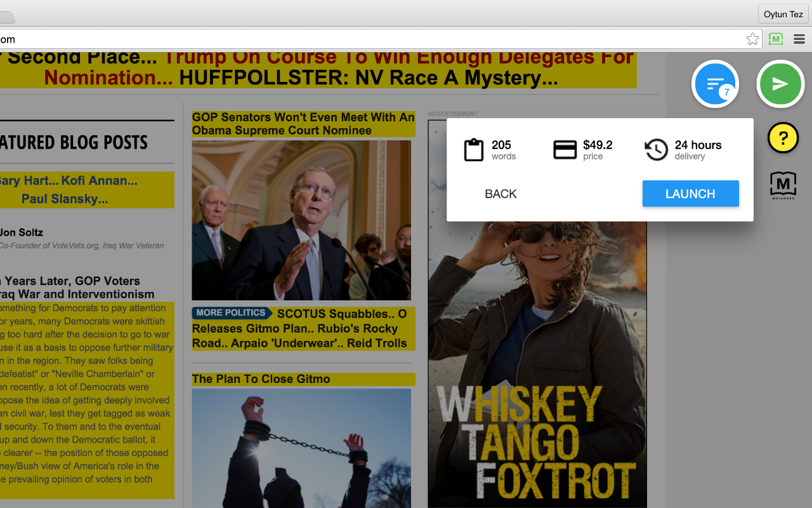Click the MotaWord book logo icon
This screenshot has width=812, height=508.
click(x=783, y=185)
